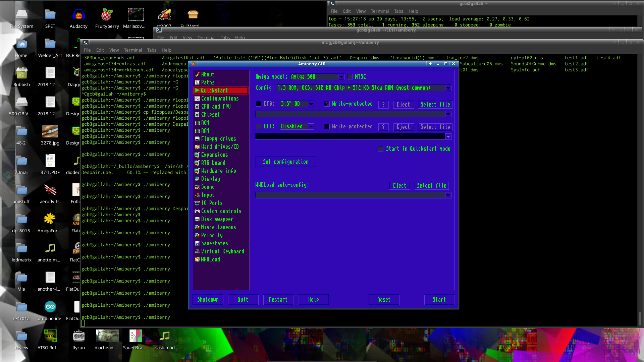Open the RTG board panel

[x=221, y=163]
